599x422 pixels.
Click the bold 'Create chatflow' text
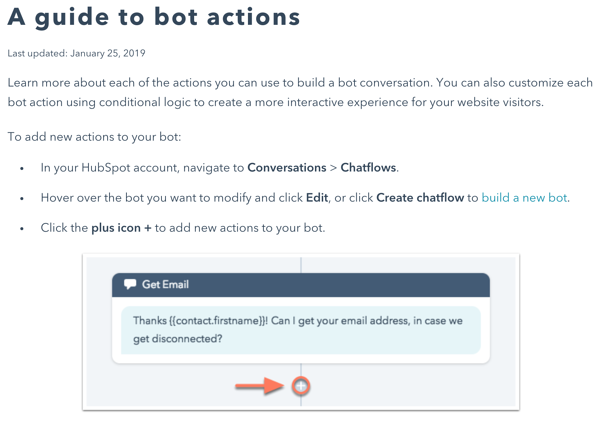[420, 197]
